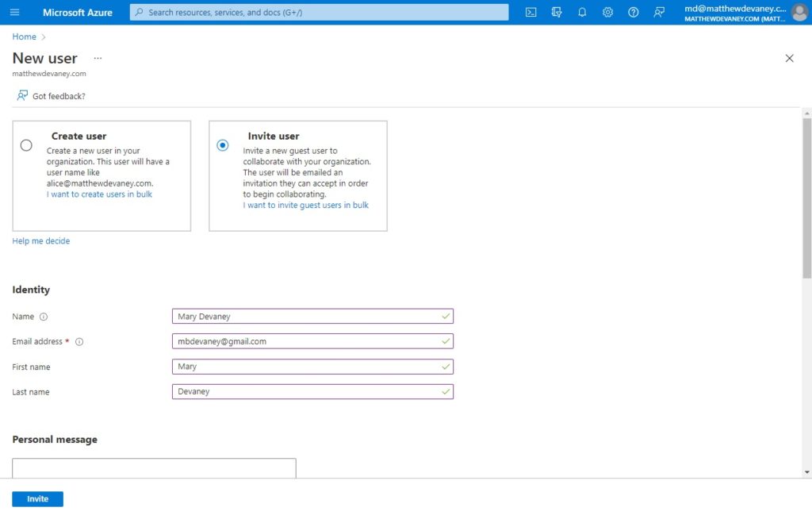The height and width of the screenshot is (519, 812).
Task: Click the Email address info icon
Action: click(x=79, y=342)
